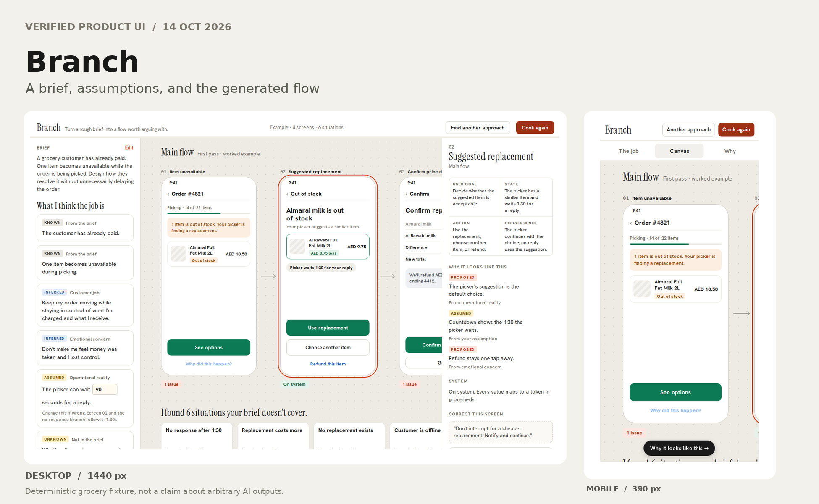Click the Confirm button on screen 03
Screen dimensions: 819x504
tap(423, 345)
